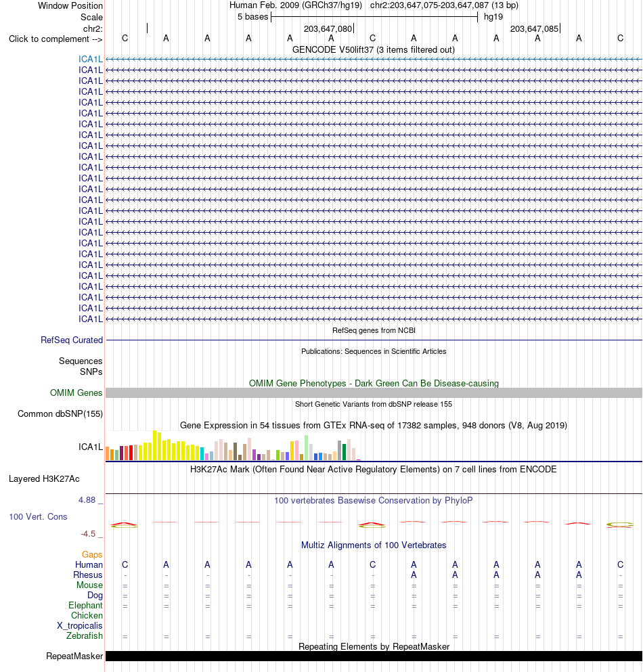Click the 'Zebrafish' species label

85,635
